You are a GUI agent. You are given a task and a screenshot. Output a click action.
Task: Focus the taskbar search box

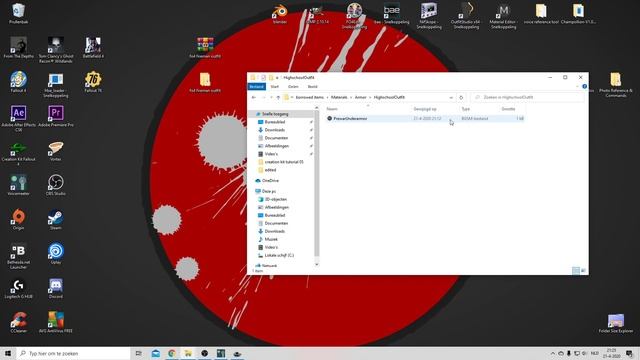point(73,353)
